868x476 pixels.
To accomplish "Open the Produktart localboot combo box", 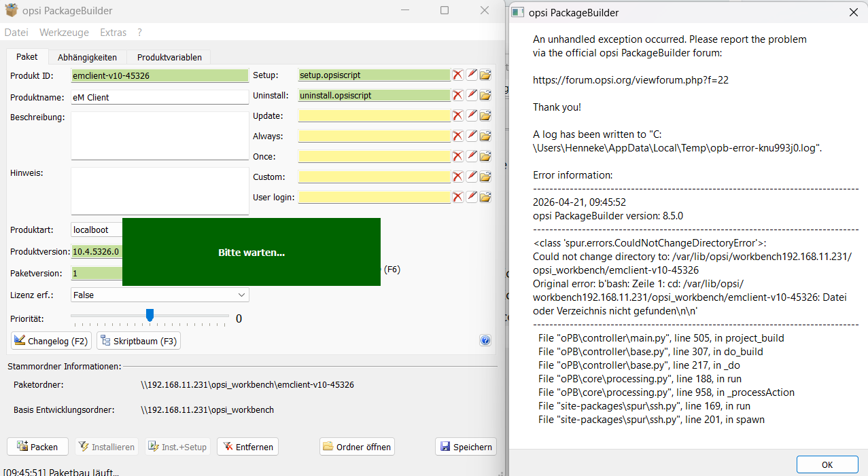I will click(97, 230).
